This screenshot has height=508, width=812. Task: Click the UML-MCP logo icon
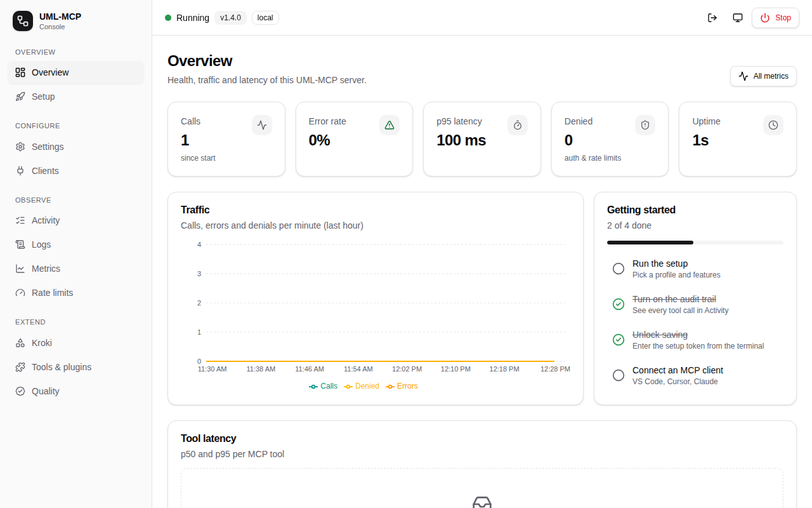click(23, 21)
